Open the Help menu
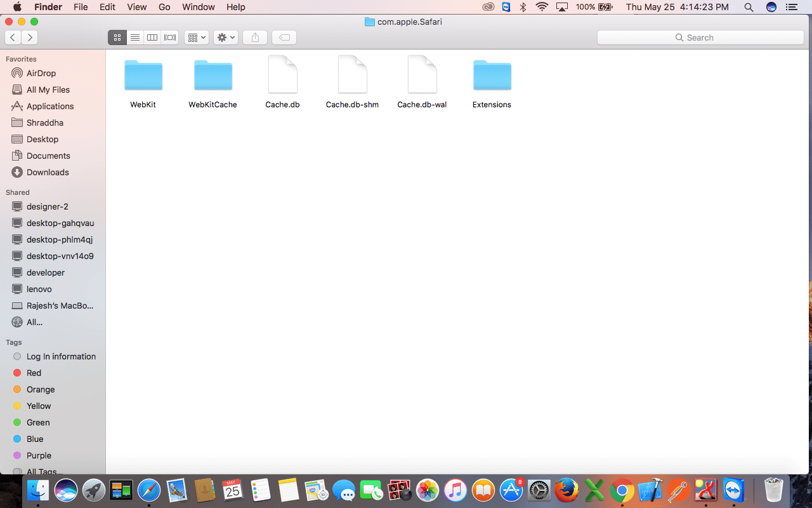This screenshot has width=812, height=508. tap(235, 7)
